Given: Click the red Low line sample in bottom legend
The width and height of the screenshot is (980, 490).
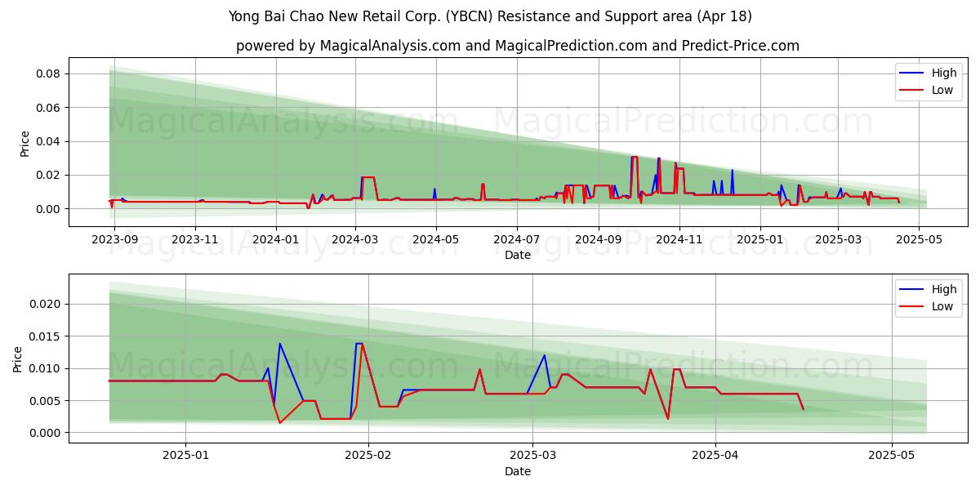Looking at the screenshot, I should [912, 307].
